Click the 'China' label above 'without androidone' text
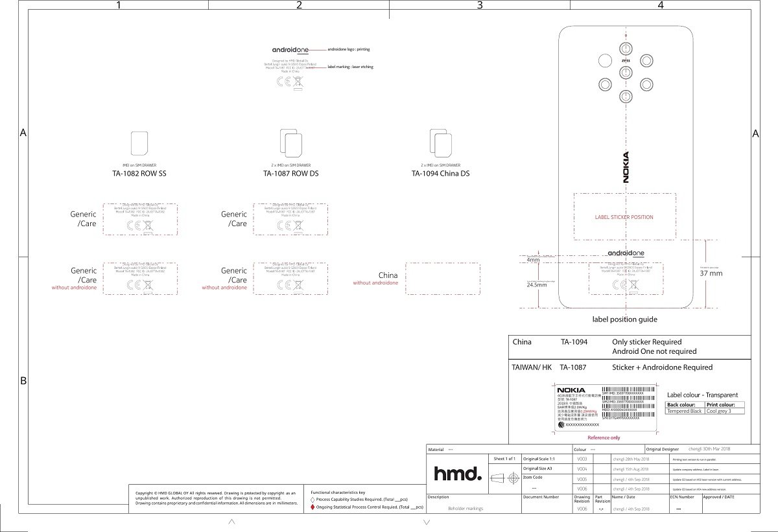The height and width of the screenshot is (532, 778). pos(388,275)
